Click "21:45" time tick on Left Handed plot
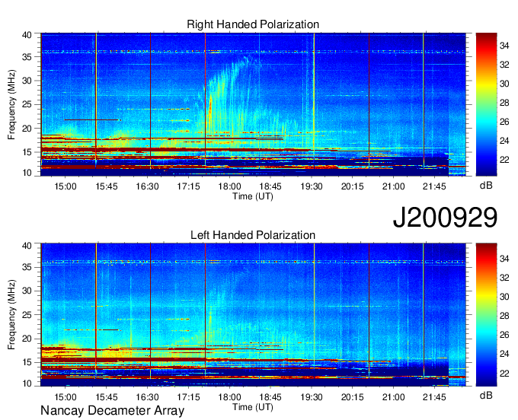The width and height of the screenshot is (518, 420). (434, 397)
